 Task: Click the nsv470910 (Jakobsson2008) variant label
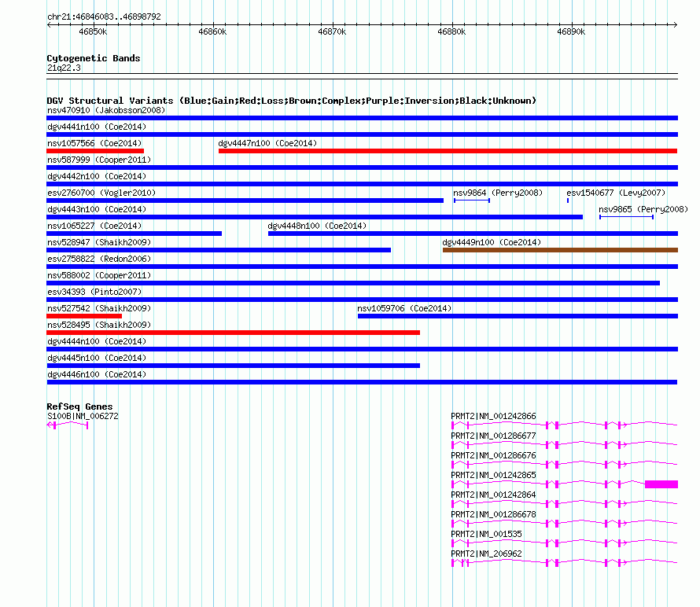[106, 110]
